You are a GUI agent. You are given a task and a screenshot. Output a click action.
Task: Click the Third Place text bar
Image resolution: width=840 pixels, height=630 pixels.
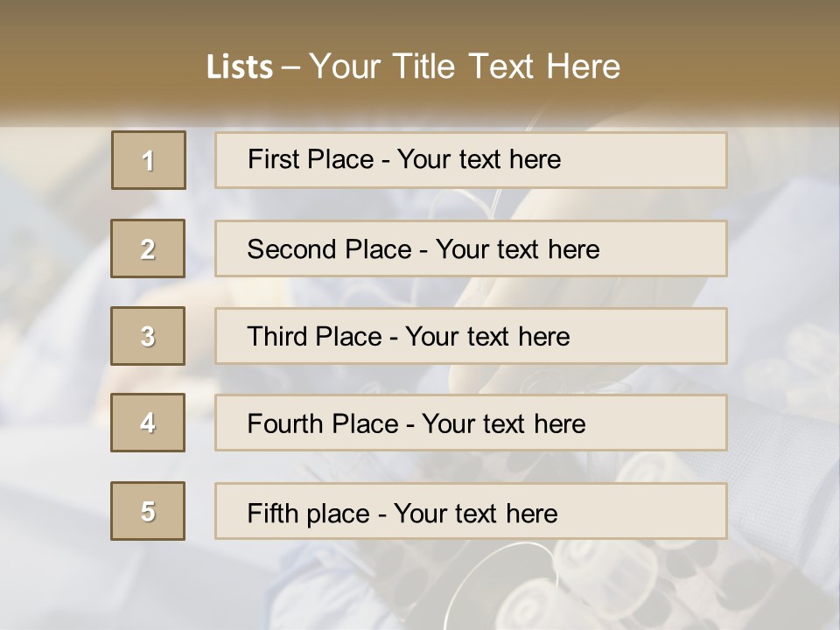tap(471, 336)
